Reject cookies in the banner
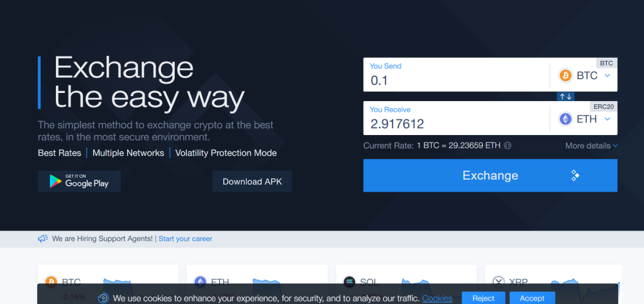This screenshot has height=304, width=644. click(x=483, y=298)
